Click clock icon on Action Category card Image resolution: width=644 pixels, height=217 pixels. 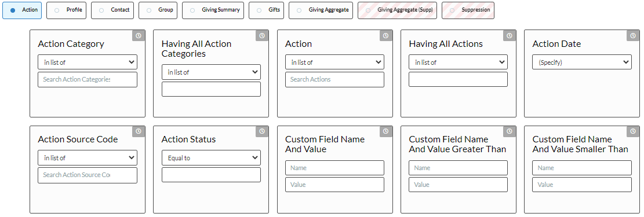tap(139, 36)
